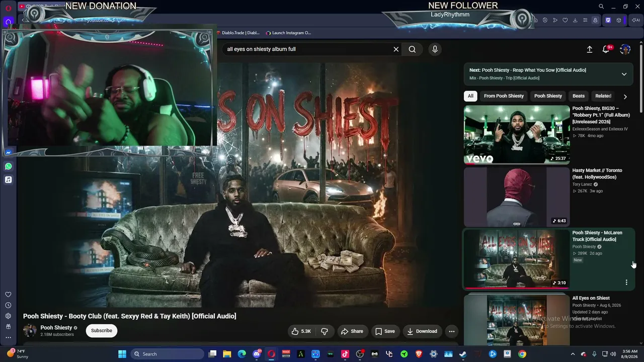Open Opera music player sidebar icon
Viewport: 644px width, 362px height.
pos(8,179)
